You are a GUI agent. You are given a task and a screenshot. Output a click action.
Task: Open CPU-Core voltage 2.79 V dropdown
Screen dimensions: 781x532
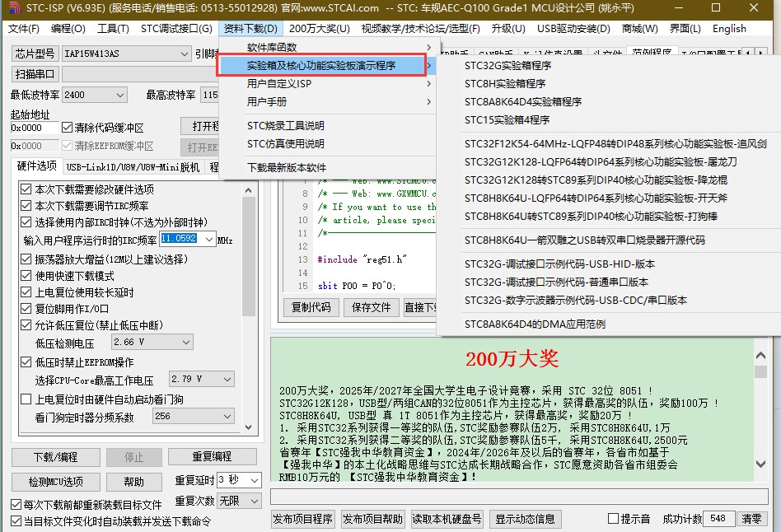coord(227,380)
